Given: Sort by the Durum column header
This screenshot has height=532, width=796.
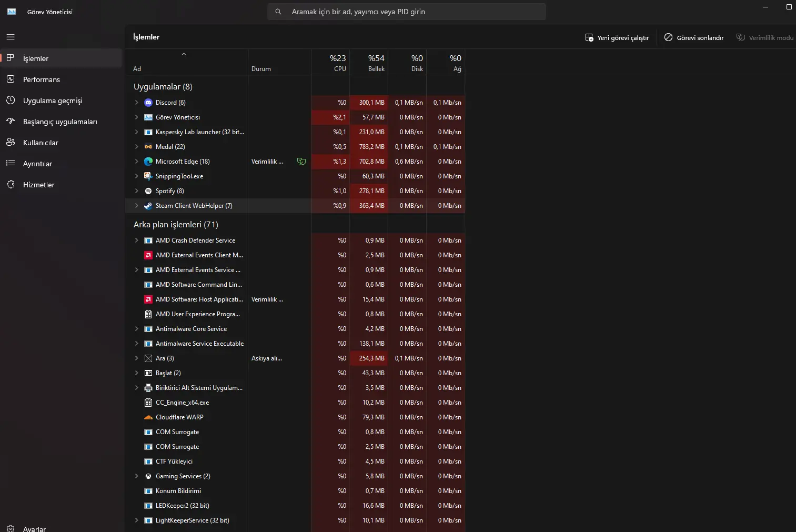Looking at the screenshot, I should pyautogui.click(x=279, y=62).
